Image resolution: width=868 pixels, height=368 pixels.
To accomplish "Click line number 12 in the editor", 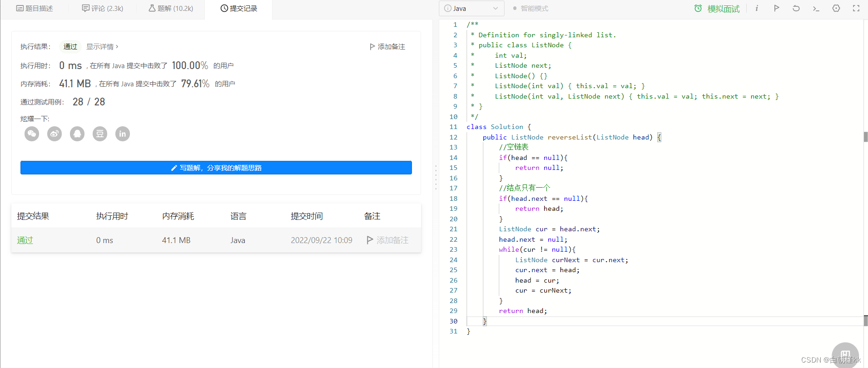I will [453, 137].
